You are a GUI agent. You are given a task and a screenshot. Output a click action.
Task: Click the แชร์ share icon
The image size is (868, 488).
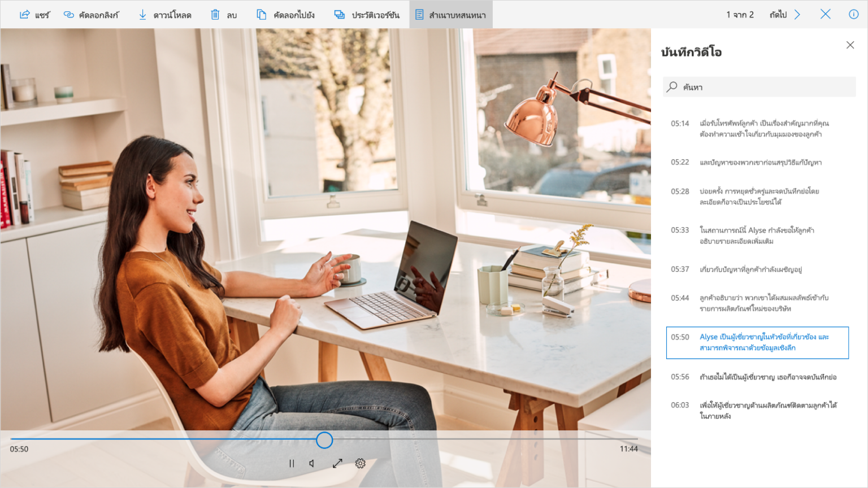click(x=24, y=15)
